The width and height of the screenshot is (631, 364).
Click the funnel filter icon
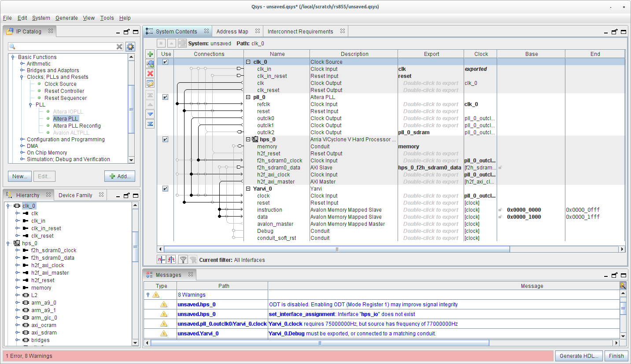click(183, 260)
